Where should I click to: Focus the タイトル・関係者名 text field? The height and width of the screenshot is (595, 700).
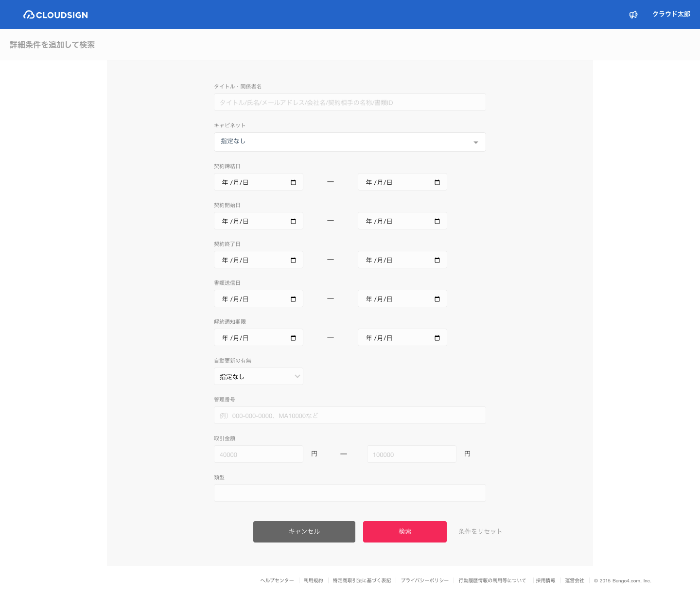[350, 103]
